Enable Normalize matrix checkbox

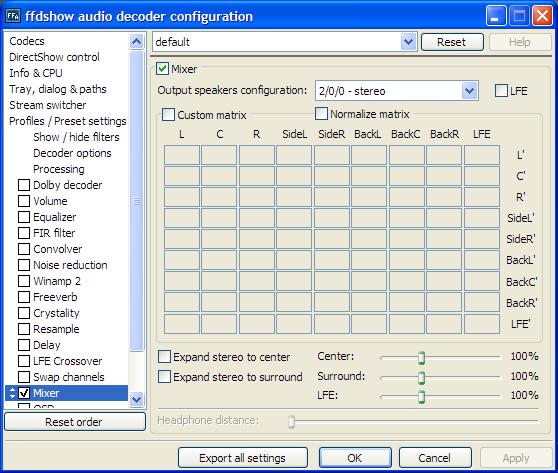click(x=321, y=114)
